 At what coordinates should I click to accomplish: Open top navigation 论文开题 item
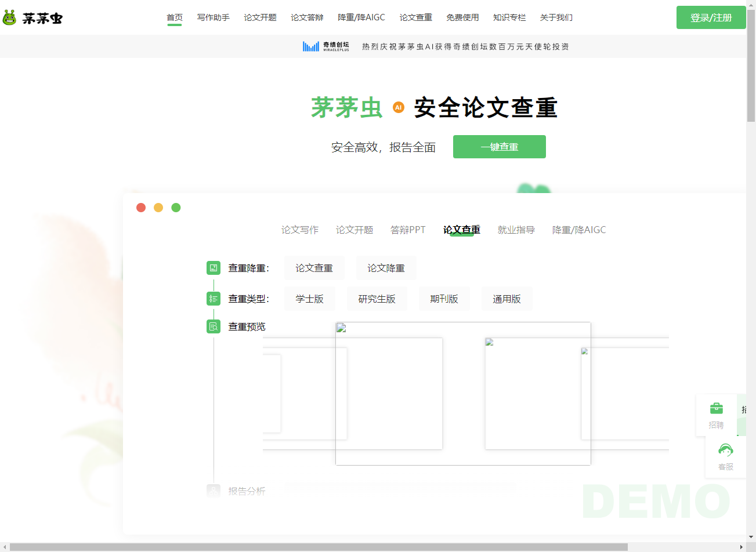pyautogui.click(x=261, y=17)
